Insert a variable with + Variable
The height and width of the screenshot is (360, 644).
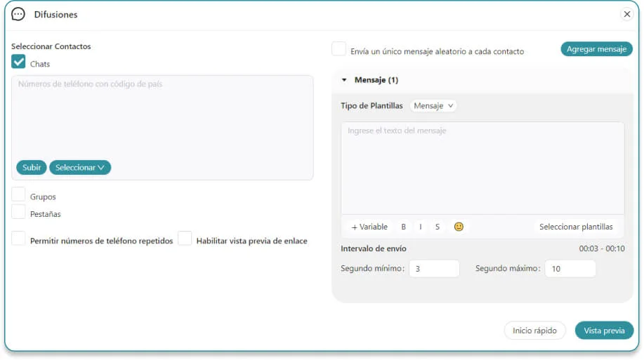(369, 227)
